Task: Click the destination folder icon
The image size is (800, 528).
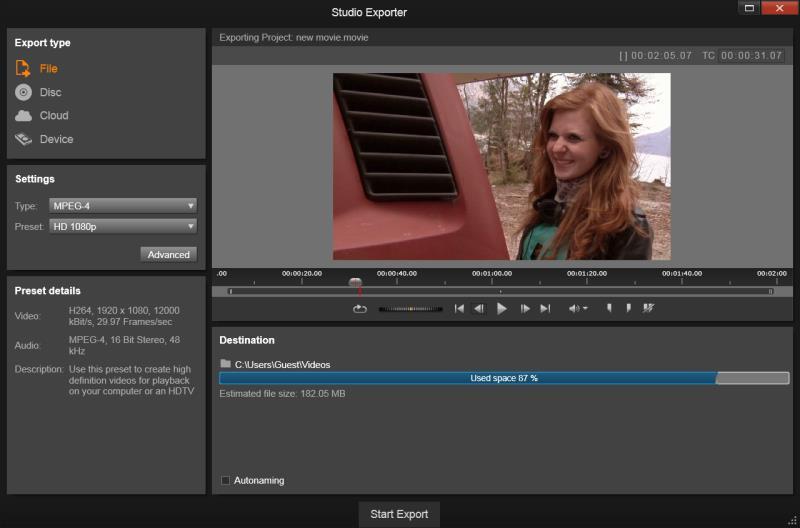Action: (225, 364)
